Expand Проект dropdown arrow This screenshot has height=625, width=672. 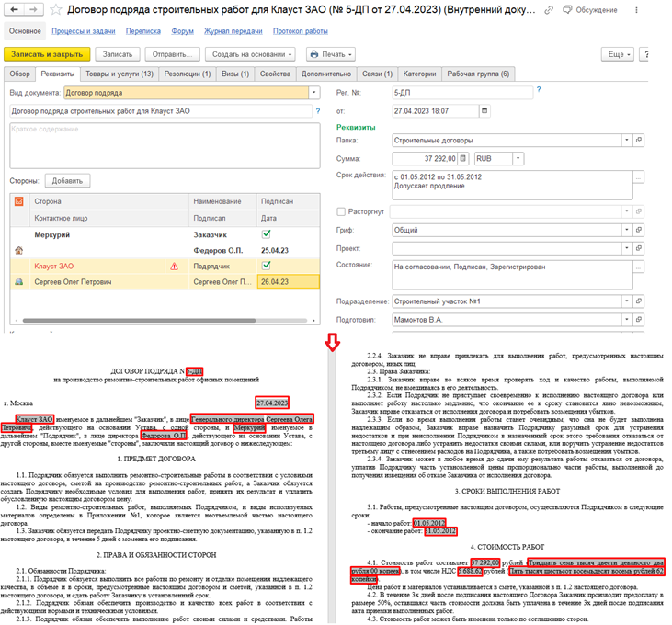click(x=627, y=248)
